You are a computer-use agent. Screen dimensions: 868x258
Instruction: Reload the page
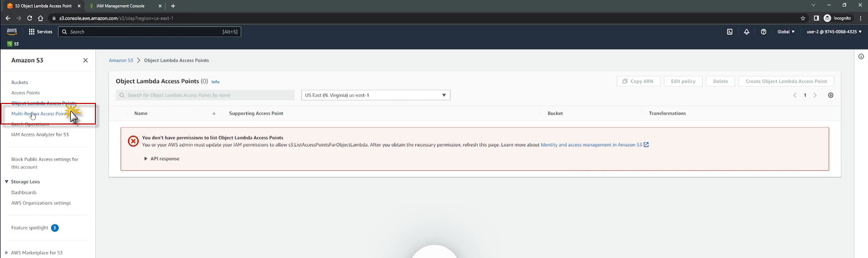(30, 18)
